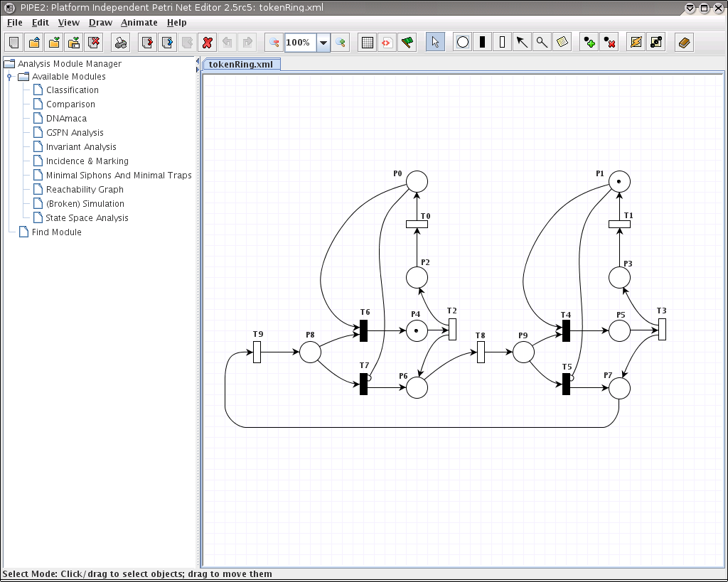This screenshot has height=582, width=728.
Task: Switch to the tokenRing.xml tab
Action: pos(242,64)
